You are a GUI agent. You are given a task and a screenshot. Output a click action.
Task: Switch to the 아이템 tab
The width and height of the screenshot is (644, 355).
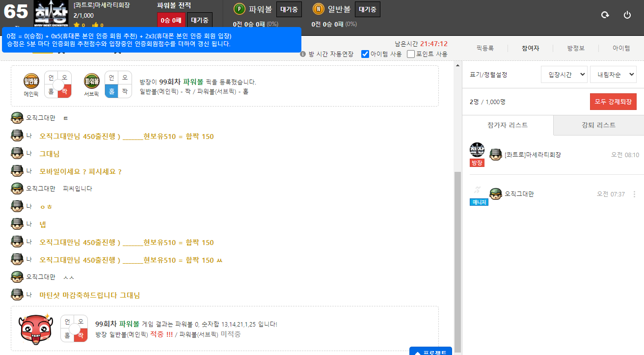coord(621,48)
